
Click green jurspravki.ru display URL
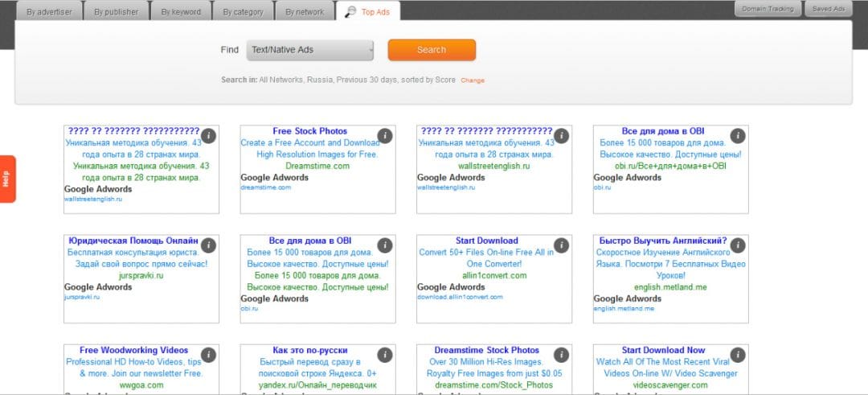[x=141, y=276]
